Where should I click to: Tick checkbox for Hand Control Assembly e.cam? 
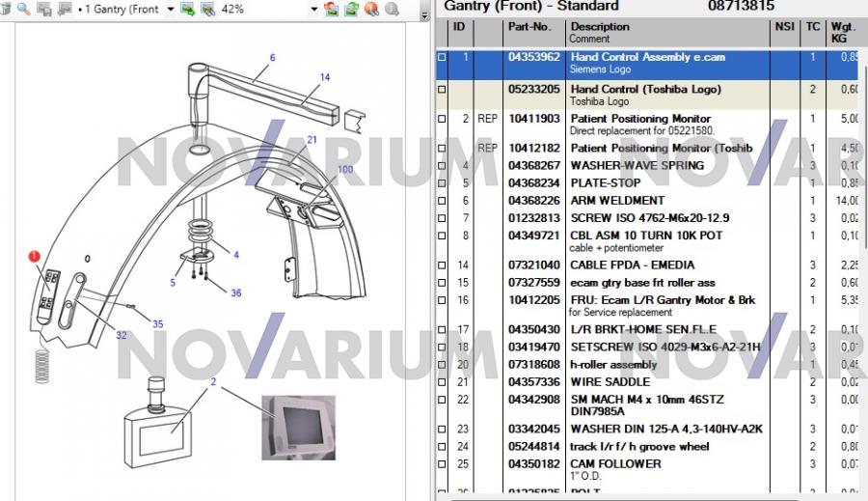pyautogui.click(x=443, y=58)
